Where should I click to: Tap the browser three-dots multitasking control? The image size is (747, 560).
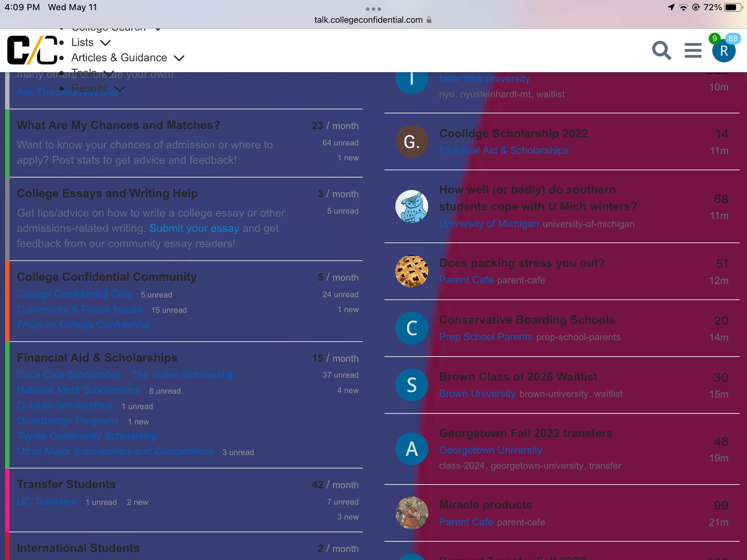tap(373, 9)
